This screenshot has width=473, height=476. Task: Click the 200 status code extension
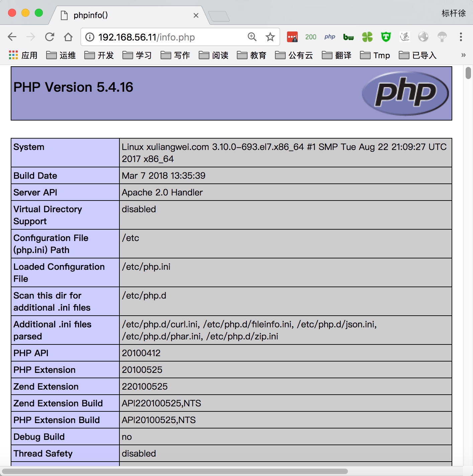[x=311, y=37]
